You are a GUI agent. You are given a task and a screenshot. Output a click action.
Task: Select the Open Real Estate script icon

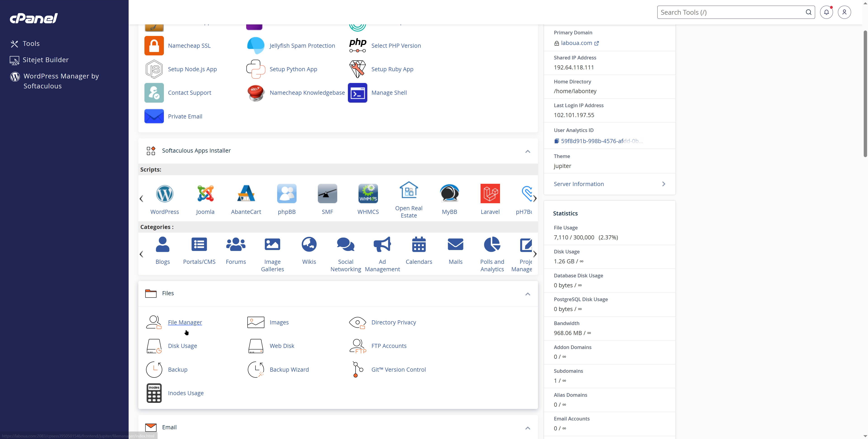(x=409, y=190)
